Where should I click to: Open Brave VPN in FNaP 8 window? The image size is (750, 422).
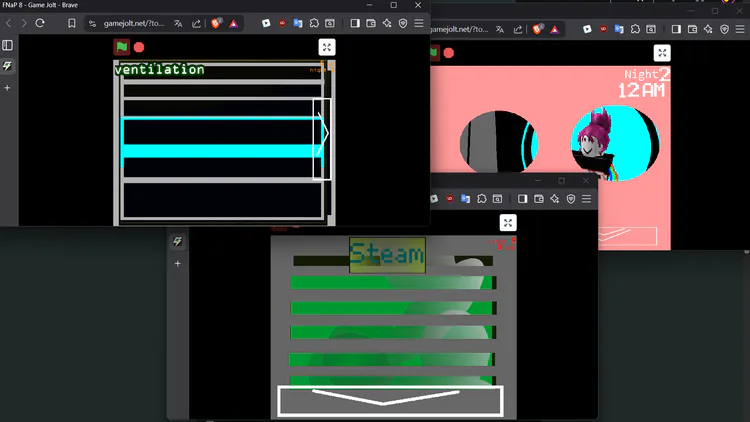[403, 23]
